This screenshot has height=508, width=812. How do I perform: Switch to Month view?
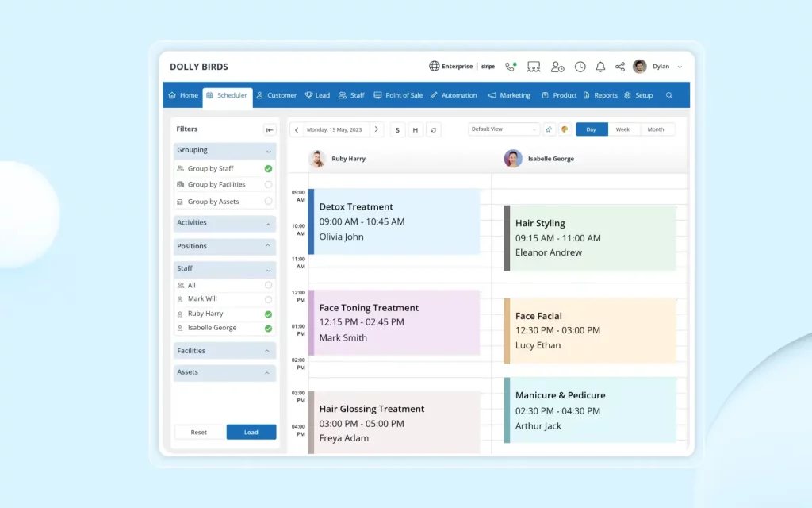click(656, 129)
